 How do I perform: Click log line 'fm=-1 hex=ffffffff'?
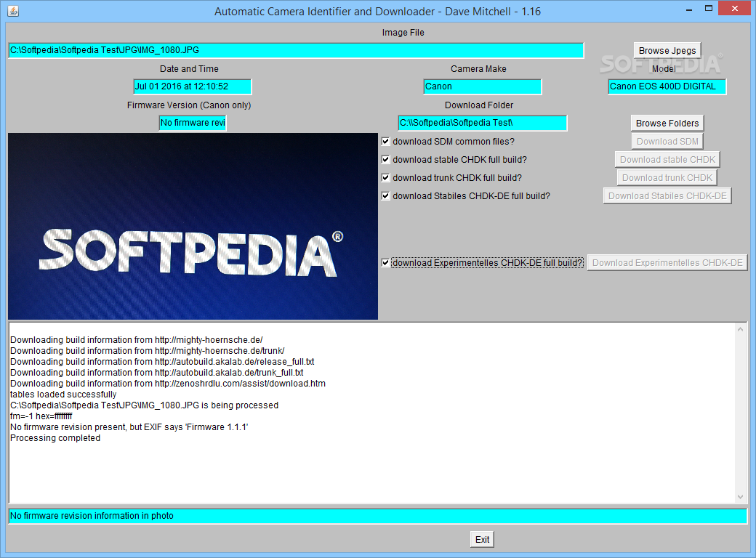pos(41,416)
